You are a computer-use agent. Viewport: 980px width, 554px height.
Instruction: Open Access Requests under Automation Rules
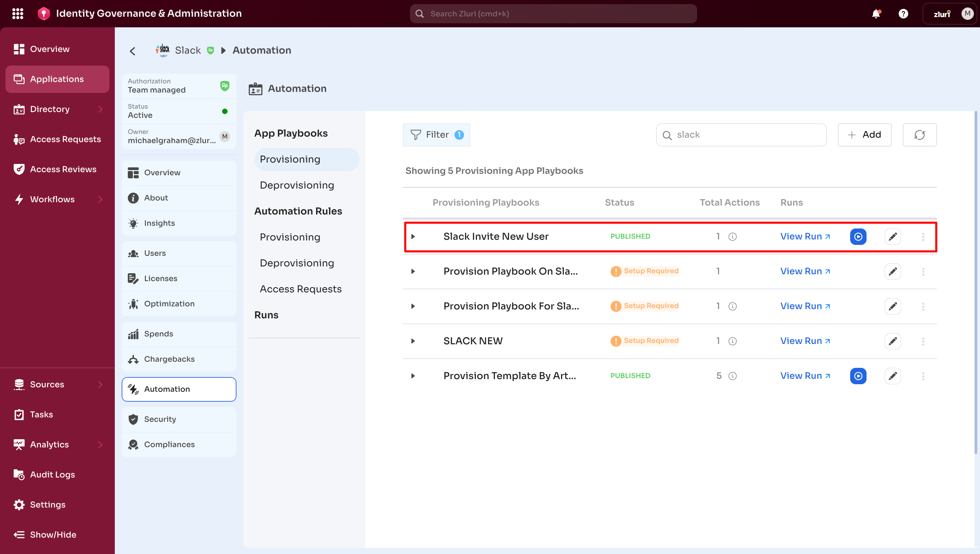tap(300, 289)
